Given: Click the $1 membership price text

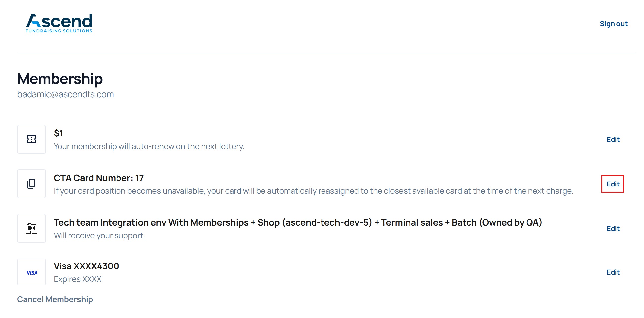Looking at the screenshot, I should click(58, 133).
